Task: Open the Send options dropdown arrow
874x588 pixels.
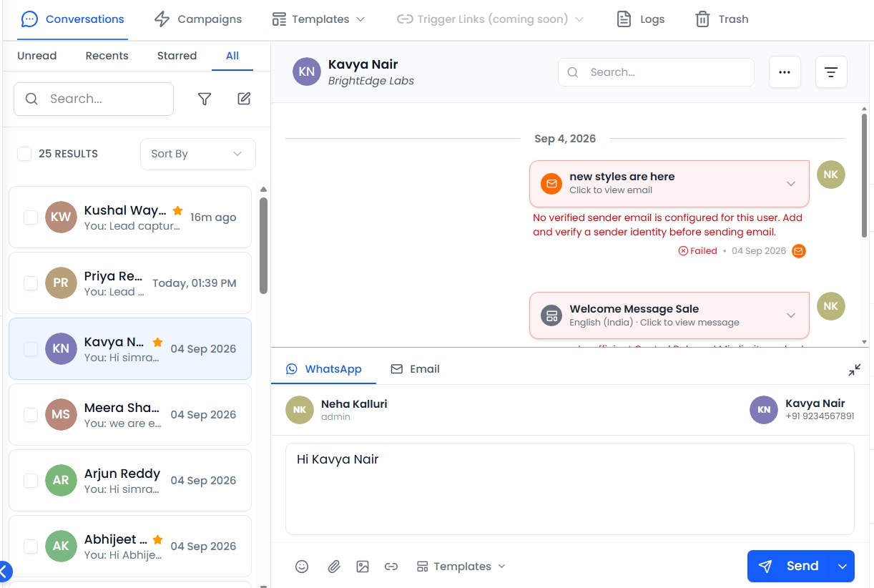Action: click(842, 567)
